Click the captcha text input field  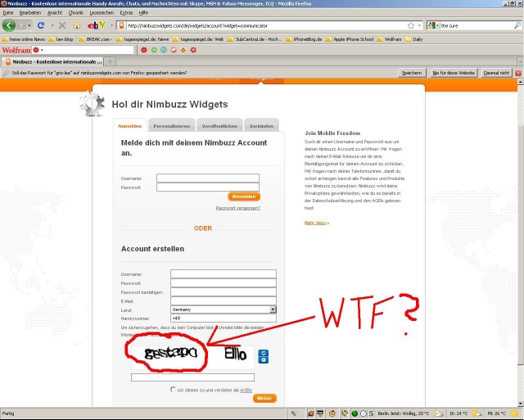[192, 377]
